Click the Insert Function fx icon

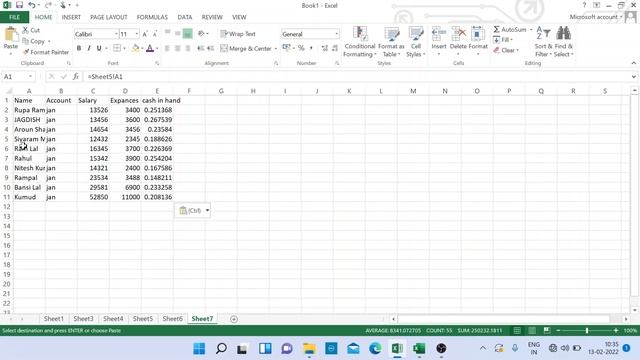tap(76, 76)
